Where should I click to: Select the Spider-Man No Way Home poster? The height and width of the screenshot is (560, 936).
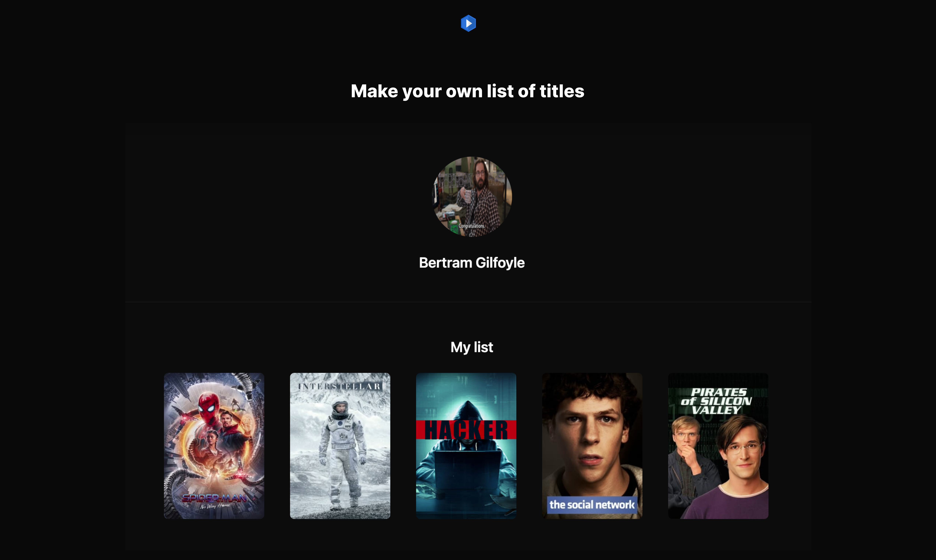coord(214,445)
